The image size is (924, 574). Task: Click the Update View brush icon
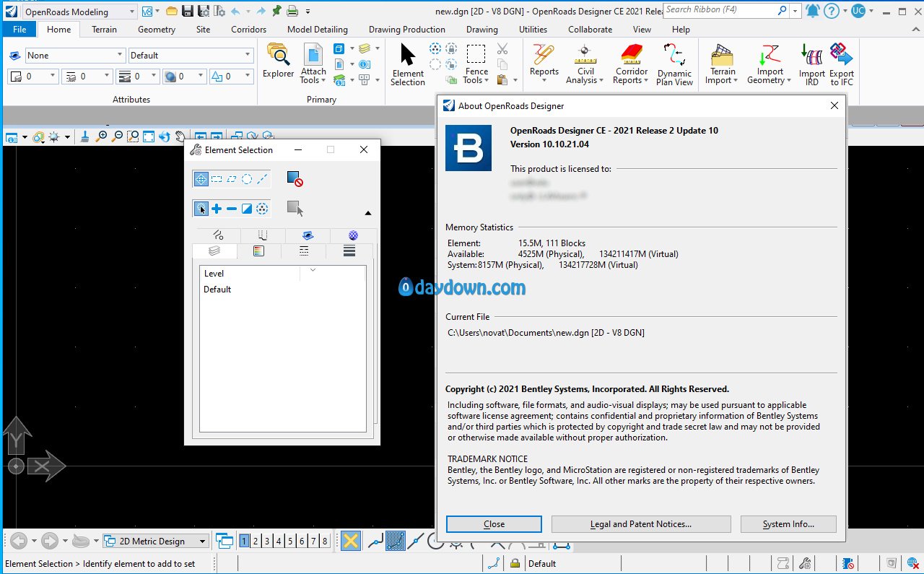84,136
